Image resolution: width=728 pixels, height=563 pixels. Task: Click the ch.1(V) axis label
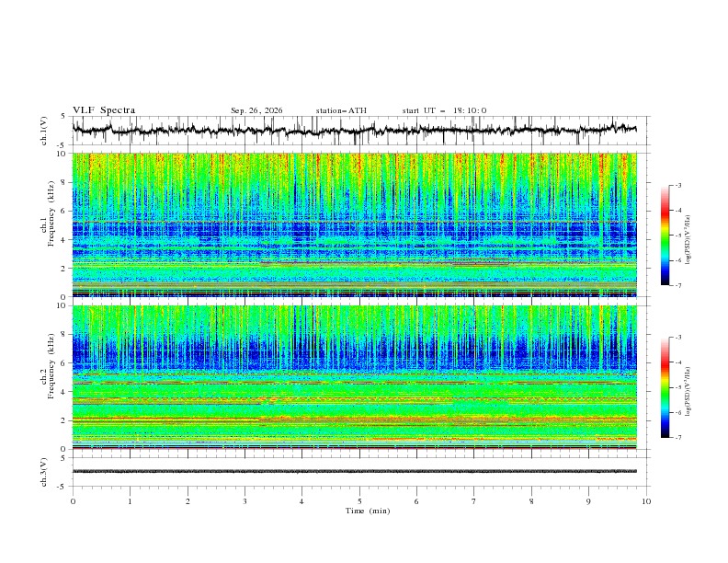44,131
